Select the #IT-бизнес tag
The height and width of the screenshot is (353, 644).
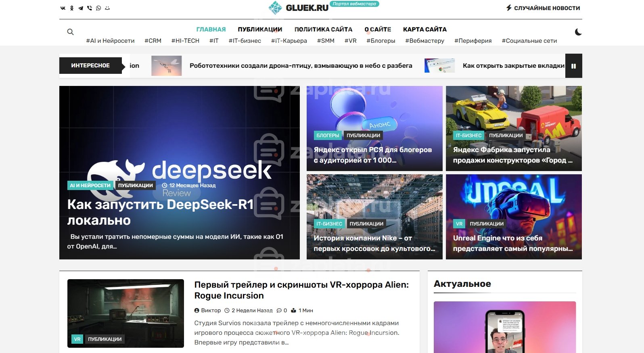245,41
